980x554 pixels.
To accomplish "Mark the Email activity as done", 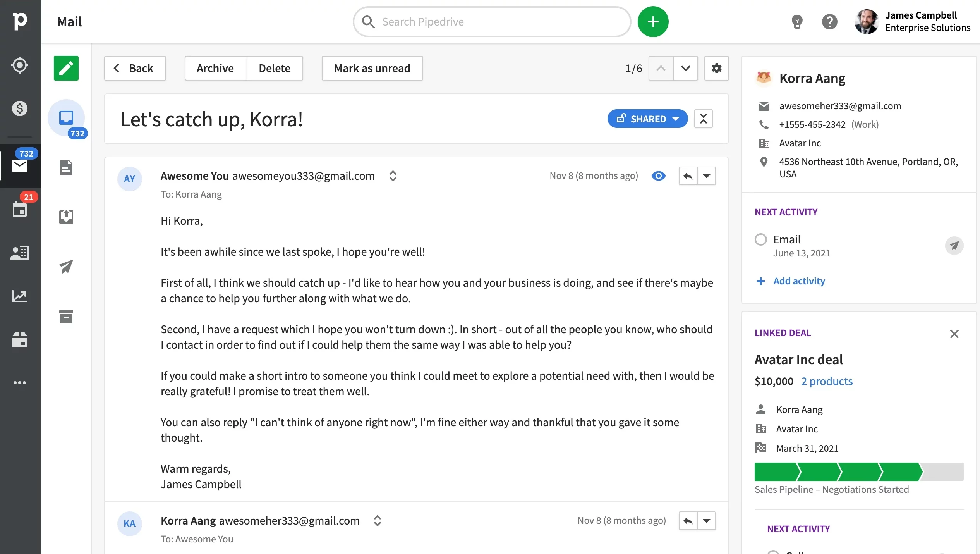I will [760, 239].
